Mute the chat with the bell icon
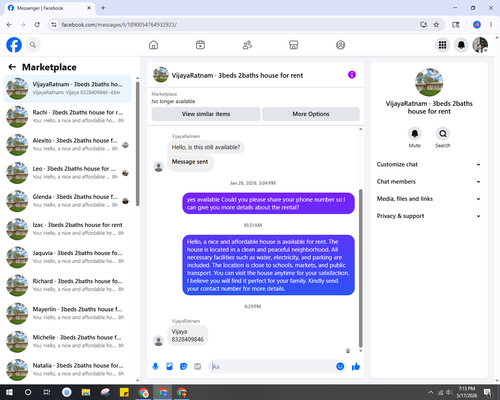500x400 pixels. 415,134
